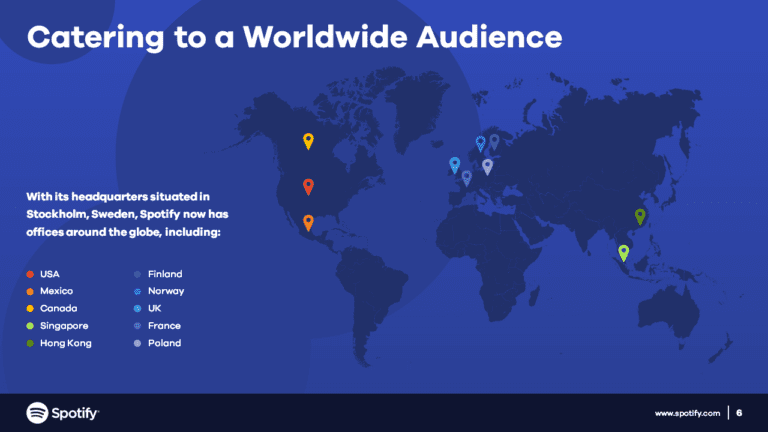Select the orange Mexico legend dot
Screen dimensions: 768x432
(30, 291)
